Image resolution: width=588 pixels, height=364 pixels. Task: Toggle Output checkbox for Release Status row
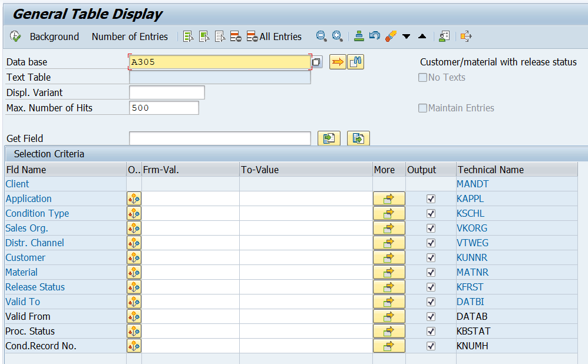(x=431, y=287)
